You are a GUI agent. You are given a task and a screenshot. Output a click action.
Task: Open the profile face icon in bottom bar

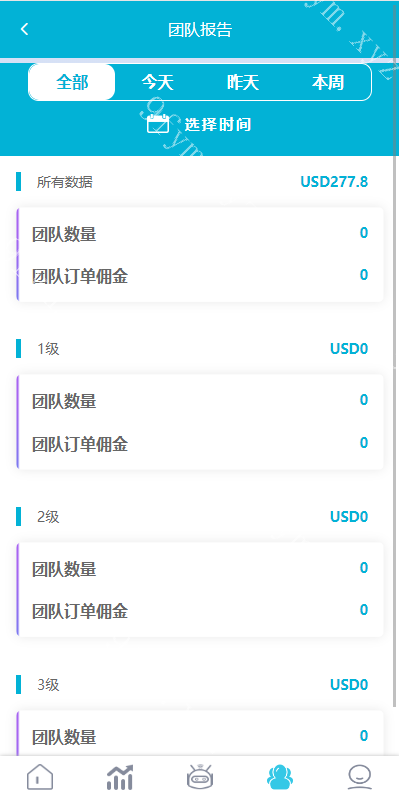coord(360,776)
